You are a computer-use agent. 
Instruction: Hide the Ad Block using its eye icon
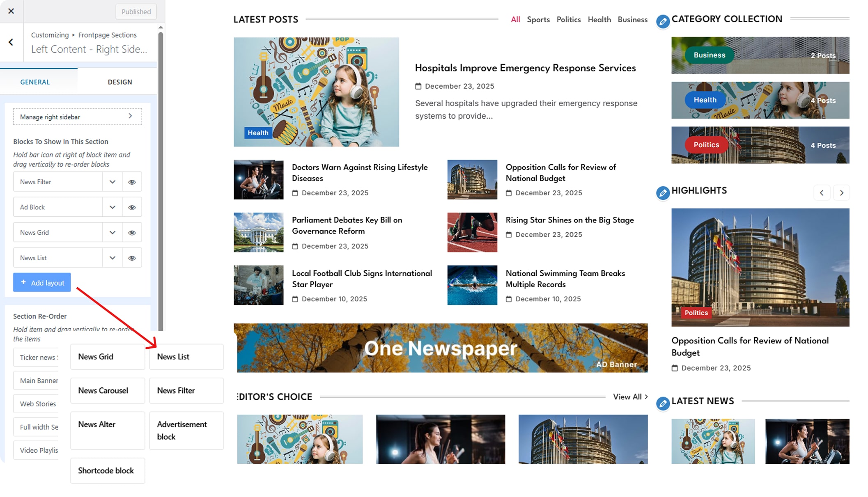click(x=132, y=207)
